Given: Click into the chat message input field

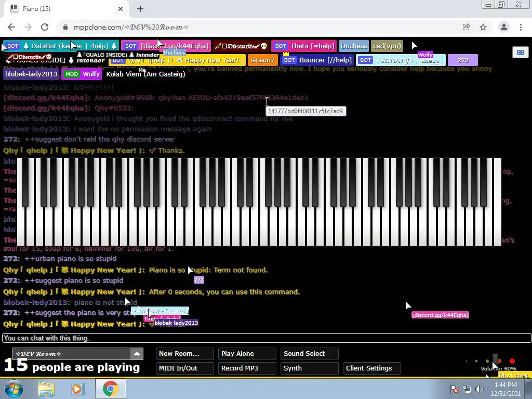Looking at the screenshot, I should point(267,338).
